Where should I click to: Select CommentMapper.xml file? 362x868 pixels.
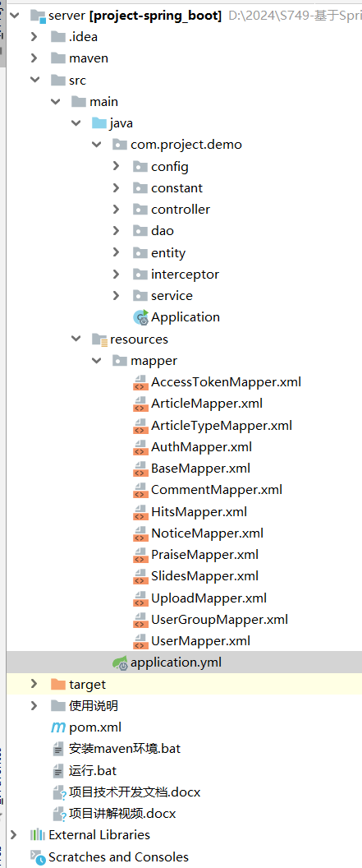pos(217,490)
